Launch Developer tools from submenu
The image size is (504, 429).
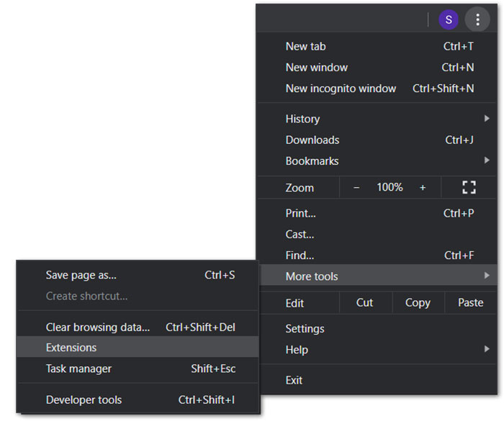click(84, 399)
